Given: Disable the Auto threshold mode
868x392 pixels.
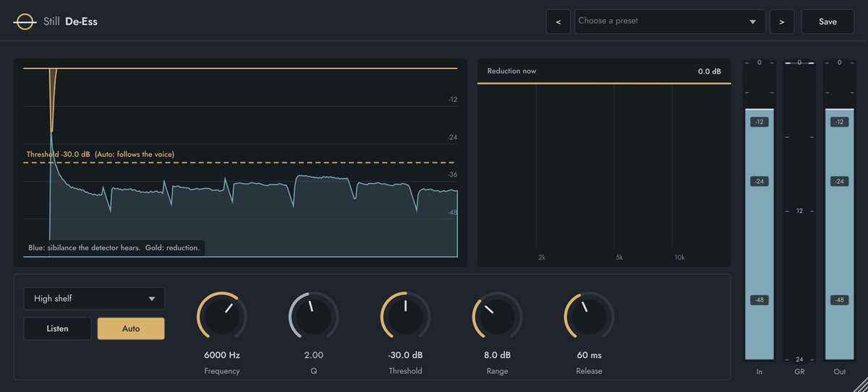Looking at the screenshot, I should click(131, 328).
